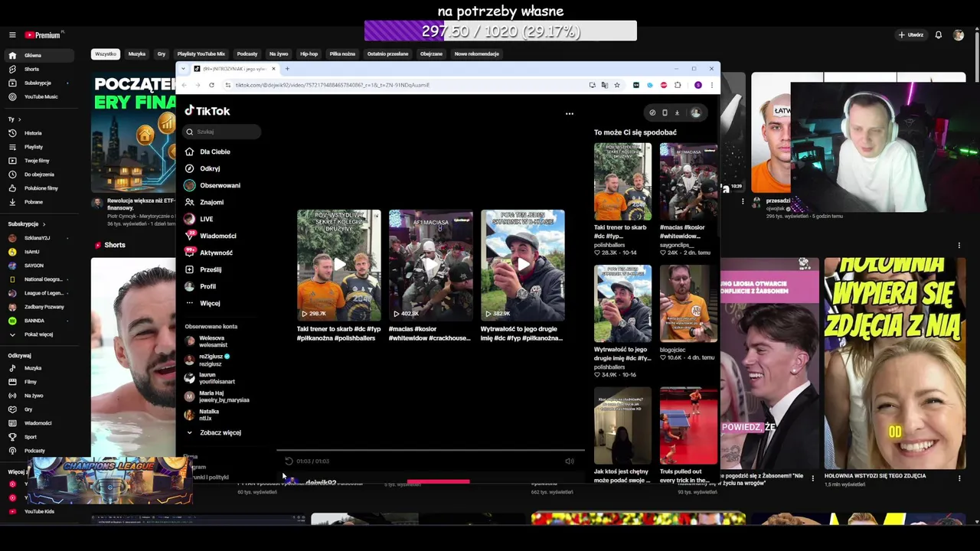Select the Gry filter chip on YouTube

pos(162,54)
